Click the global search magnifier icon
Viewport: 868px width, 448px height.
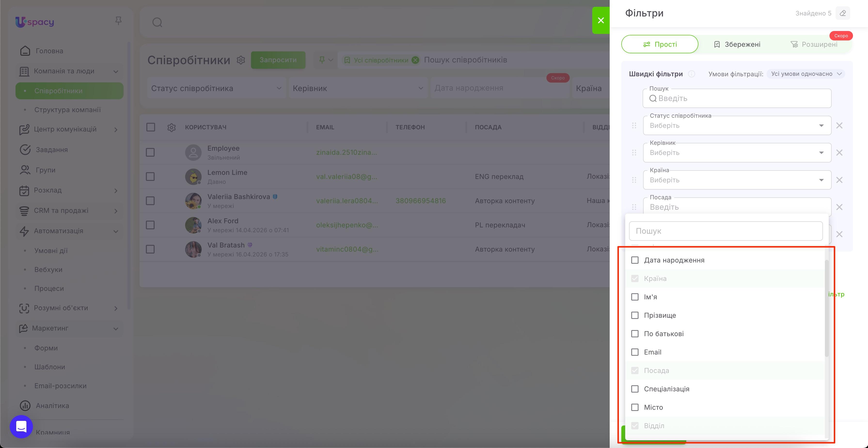tap(157, 23)
